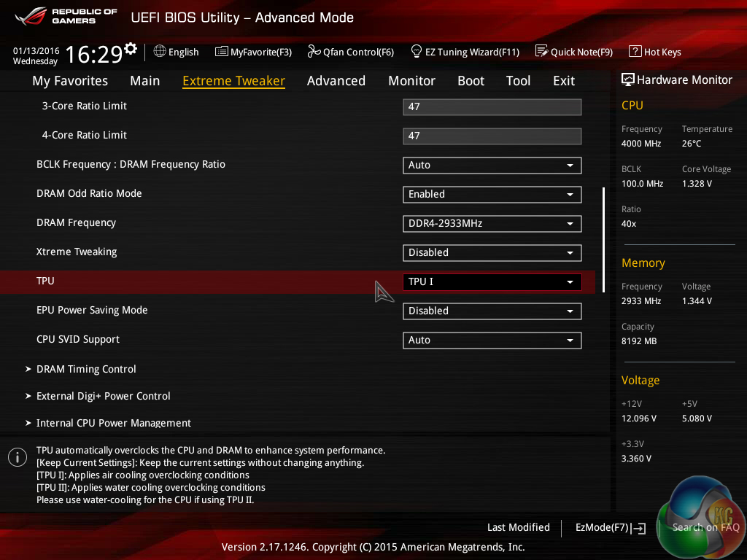
Task: Click the CPU frequency value 4000 MHz
Action: pos(640,144)
